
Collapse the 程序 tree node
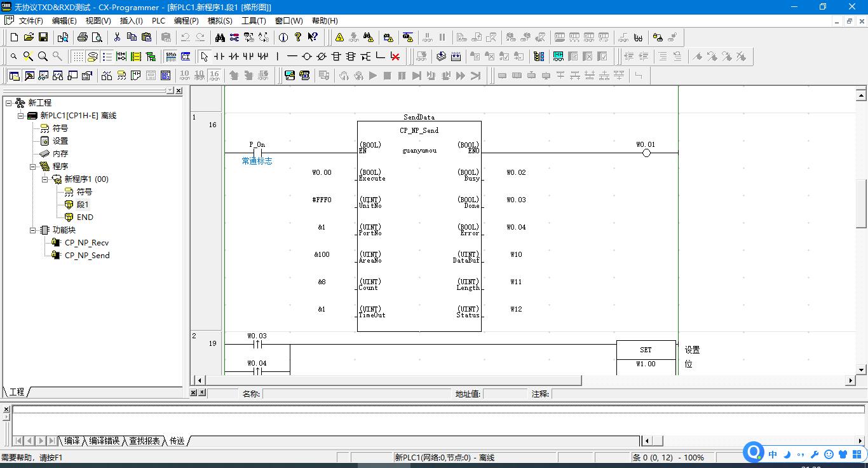point(33,167)
